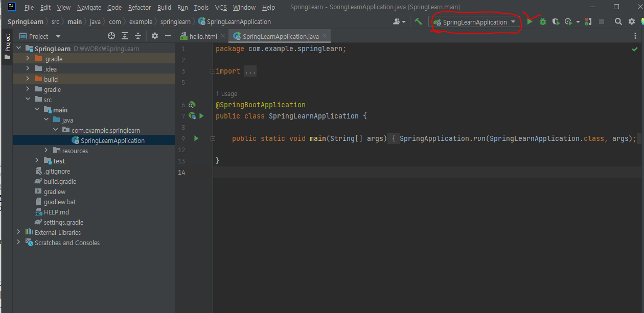Open IDE settings gear in the top toolbar
The image size is (644, 313).
[631, 22]
